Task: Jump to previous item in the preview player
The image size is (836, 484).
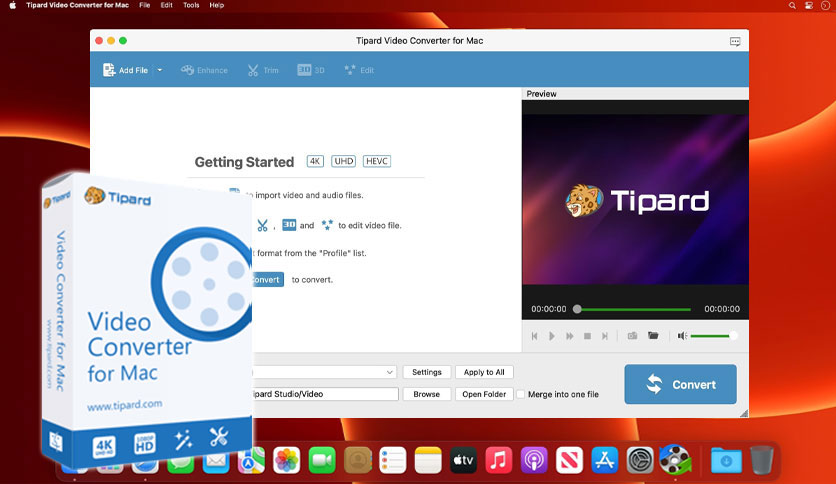Action: (x=534, y=336)
